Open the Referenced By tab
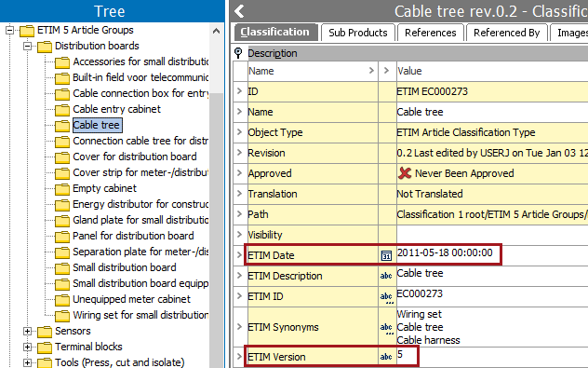The height and width of the screenshot is (368, 588). (x=506, y=33)
